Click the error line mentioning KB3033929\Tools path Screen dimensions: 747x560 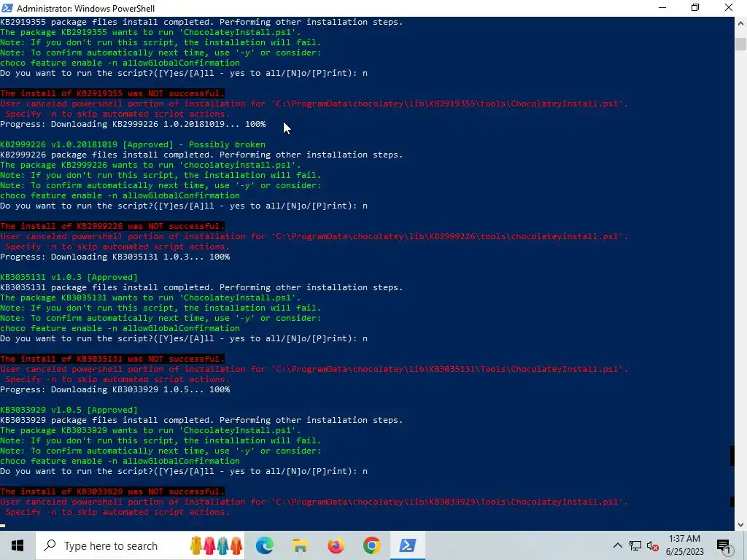pyautogui.click(x=314, y=502)
